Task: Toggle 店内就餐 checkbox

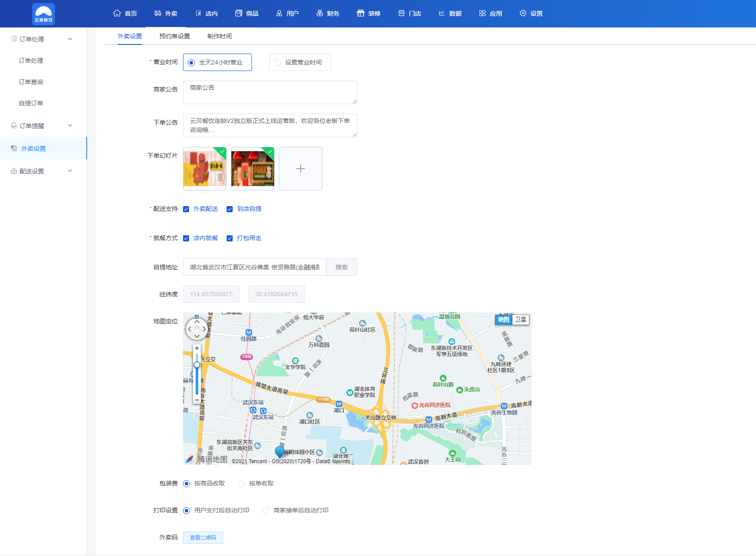Action: 186,238
